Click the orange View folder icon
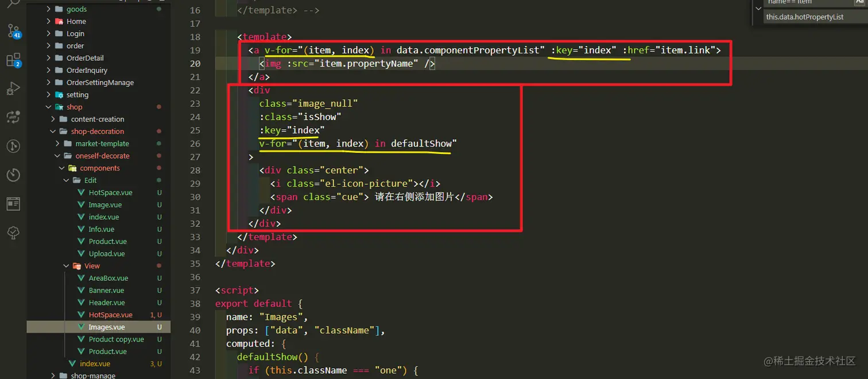 [76, 266]
